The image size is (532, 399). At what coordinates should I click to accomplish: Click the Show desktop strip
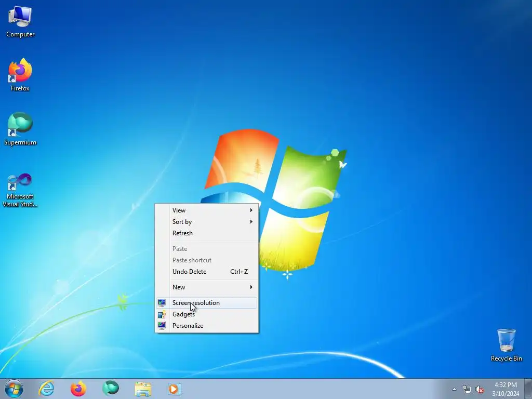click(x=528, y=389)
